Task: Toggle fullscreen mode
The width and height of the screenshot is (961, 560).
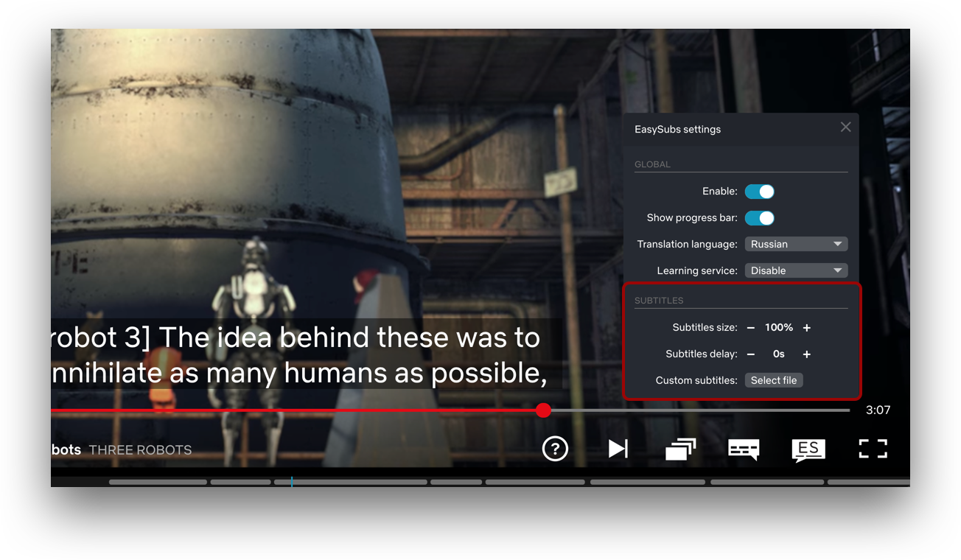Action: tap(873, 448)
